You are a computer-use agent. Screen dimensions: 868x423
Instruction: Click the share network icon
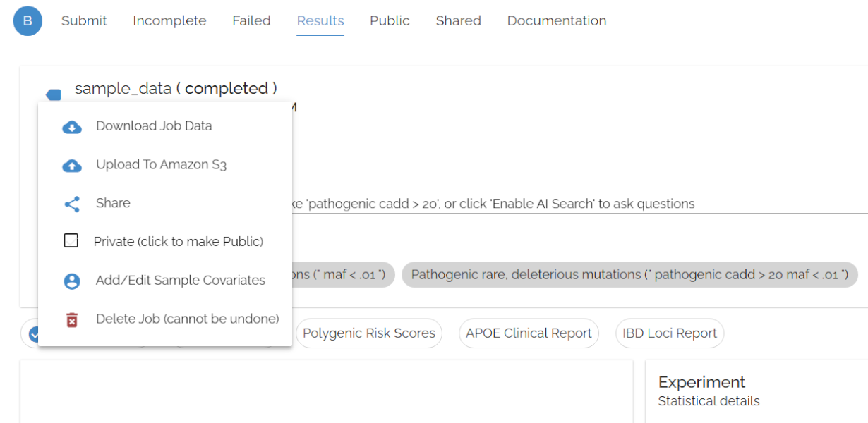[72, 204]
